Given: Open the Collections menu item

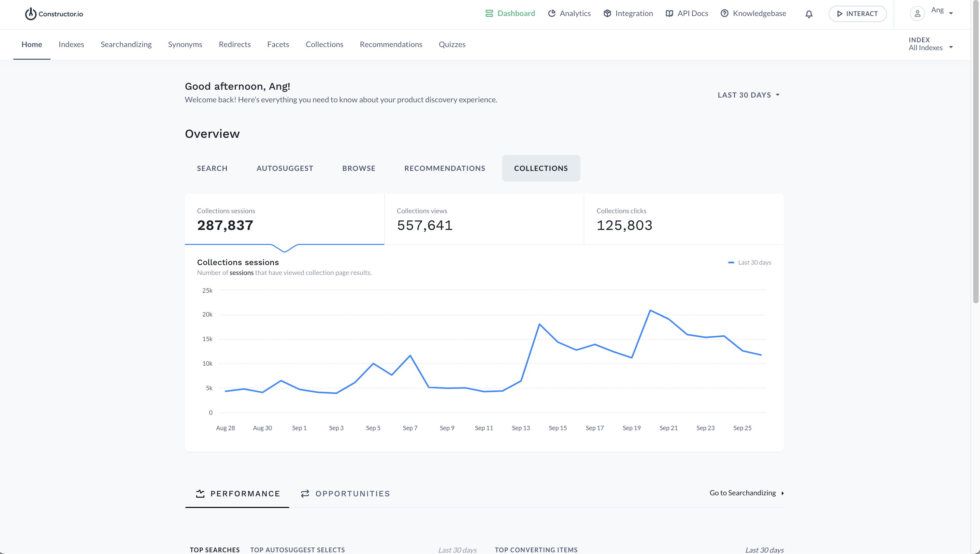Looking at the screenshot, I should click(325, 44).
